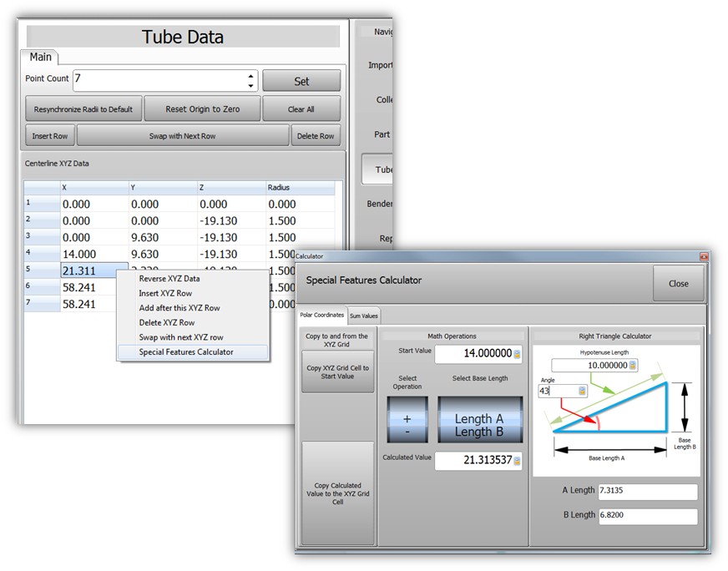
Task: Click Delete XYZ Row in context menu
Action: click(x=167, y=323)
